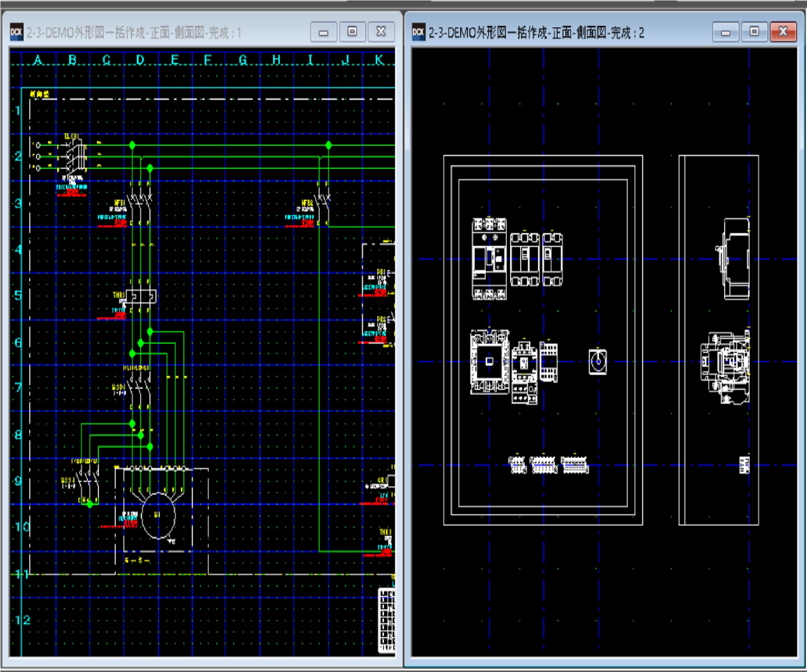This screenshot has height=672, width=807.
Task: Select the middle terminal block in front view
Action: pyautogui.click(x=543, y=465)
